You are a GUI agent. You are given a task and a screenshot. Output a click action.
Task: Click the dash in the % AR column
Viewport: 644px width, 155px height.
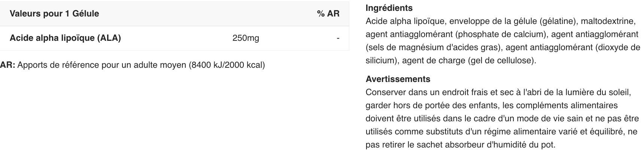338,38
